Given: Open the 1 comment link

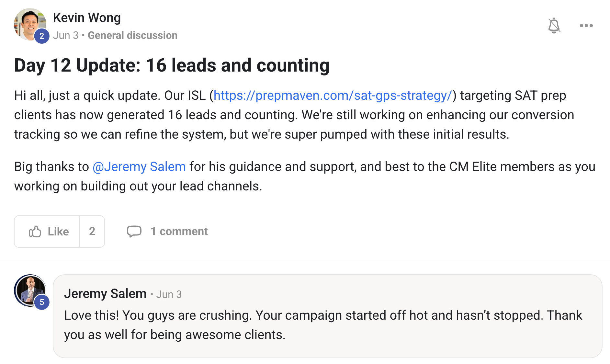Looking at the screenshot, I should [x=179, y=232].
